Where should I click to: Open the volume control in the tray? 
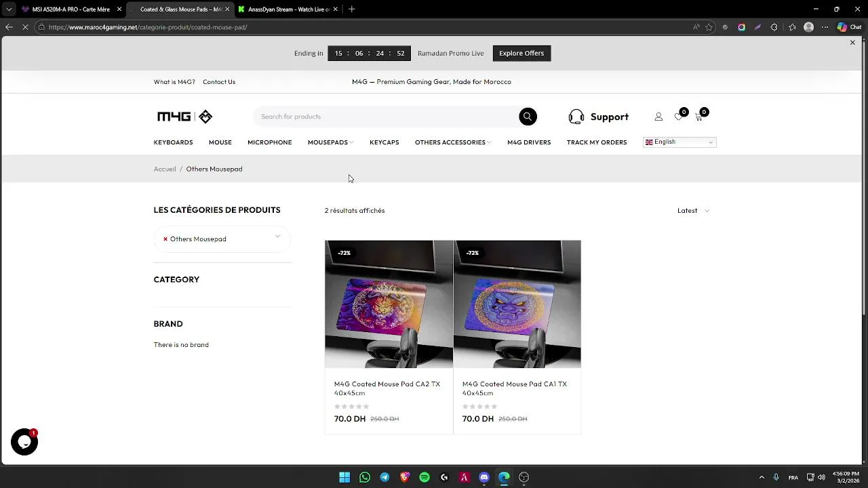coord(821,477)
